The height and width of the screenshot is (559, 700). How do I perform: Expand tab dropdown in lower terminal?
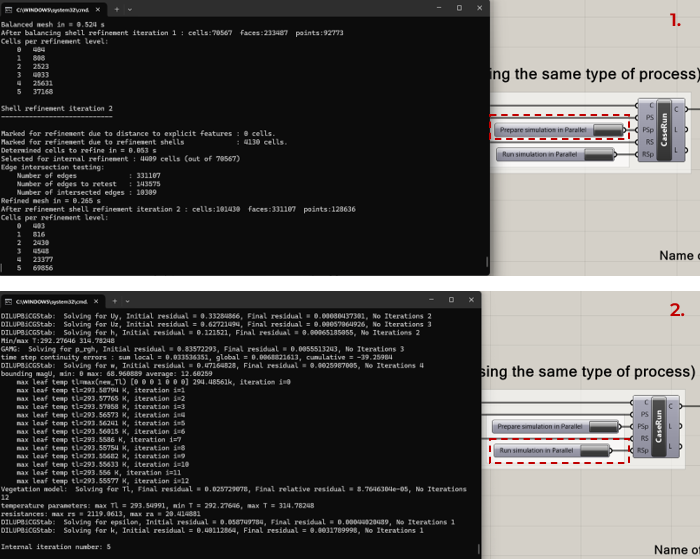click(128, 301)
